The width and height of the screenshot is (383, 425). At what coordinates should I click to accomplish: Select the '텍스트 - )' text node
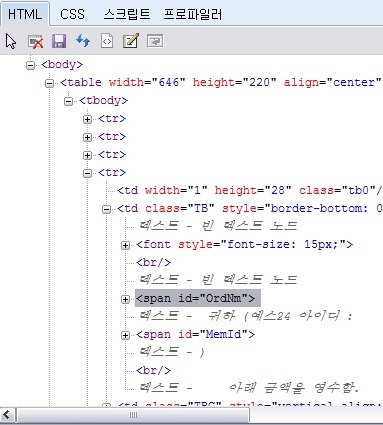click(x=171, y=352)
